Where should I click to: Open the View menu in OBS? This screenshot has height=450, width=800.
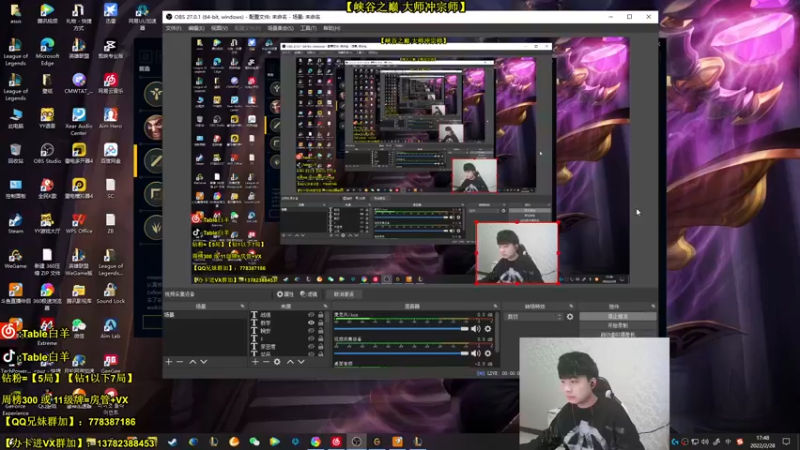tap(219, 29)
